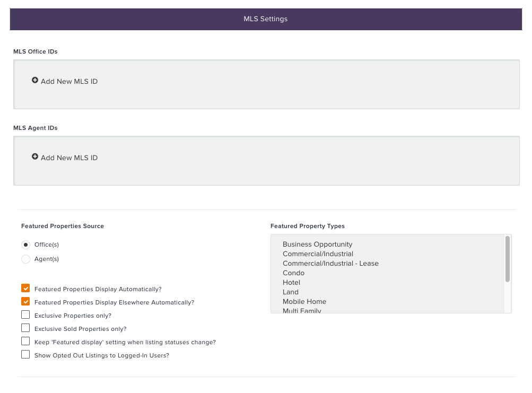
Task: Enable Exclusive Sold Properties only checkbox
Action: pos(25,328)
